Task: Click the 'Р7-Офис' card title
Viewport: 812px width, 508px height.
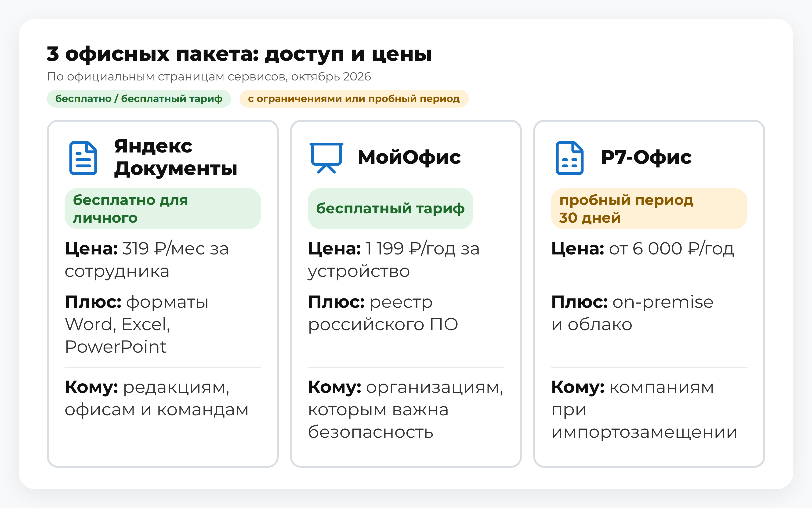Action: (x=646, y=157)
